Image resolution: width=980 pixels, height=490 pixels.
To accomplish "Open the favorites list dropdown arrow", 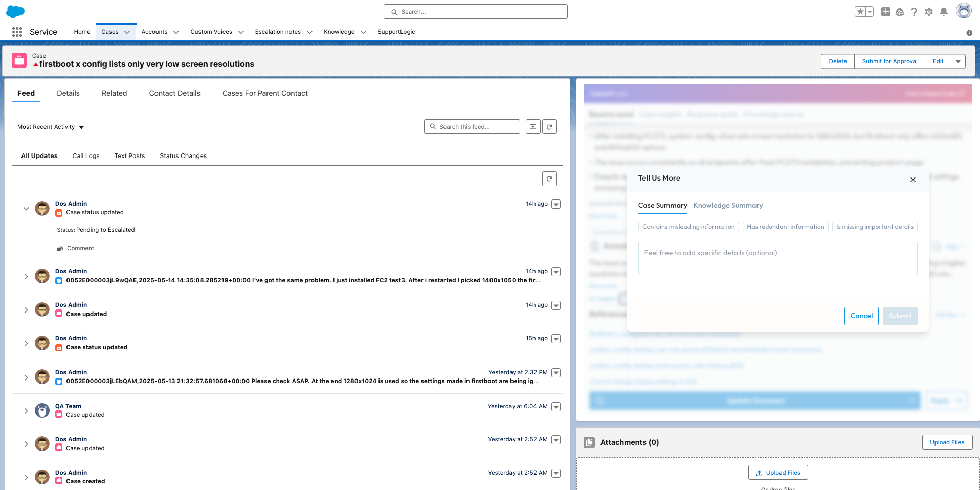I will pos(870,12).
